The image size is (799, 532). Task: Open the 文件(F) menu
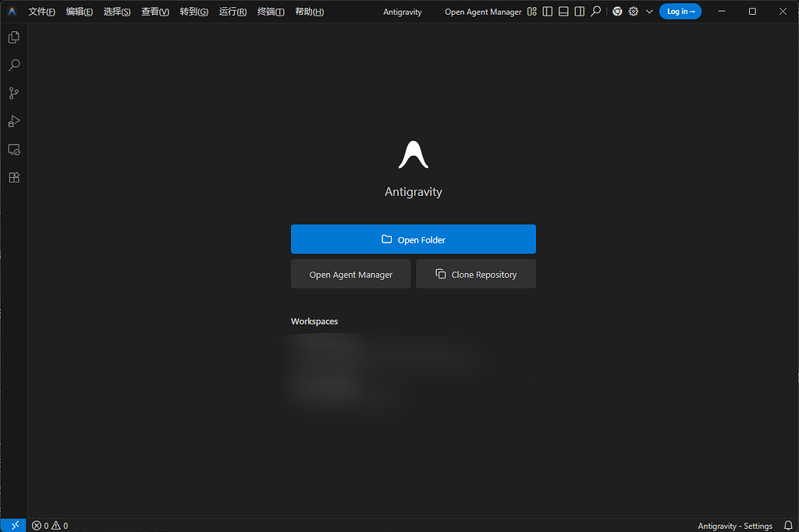(x=42, y=11)
